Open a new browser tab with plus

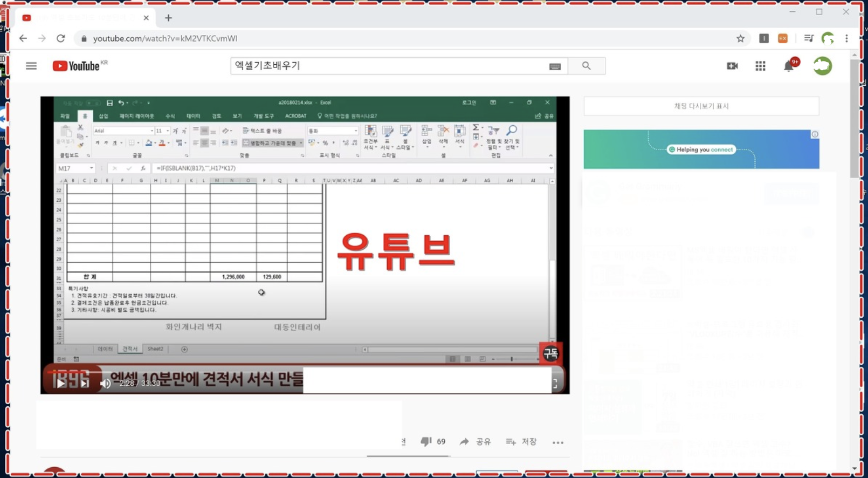coord(168,18)
